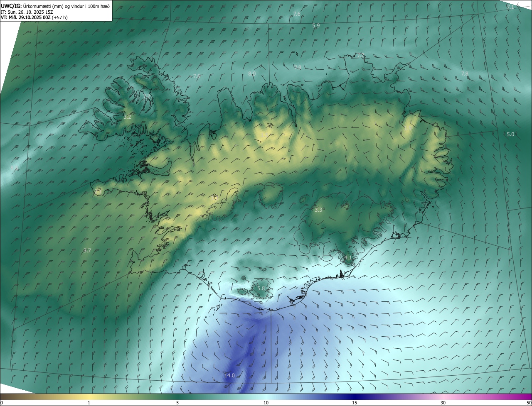Click the colour scale tick label 30

[x=443, y=403]
